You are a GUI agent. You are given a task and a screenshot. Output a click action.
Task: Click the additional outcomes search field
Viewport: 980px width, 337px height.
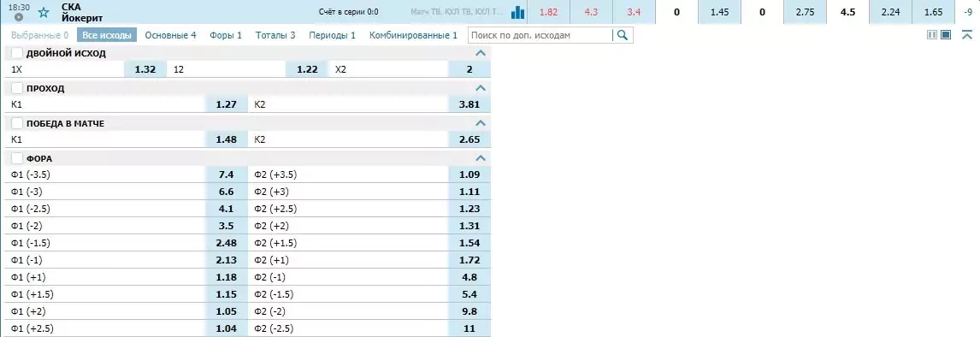(540, 35)
